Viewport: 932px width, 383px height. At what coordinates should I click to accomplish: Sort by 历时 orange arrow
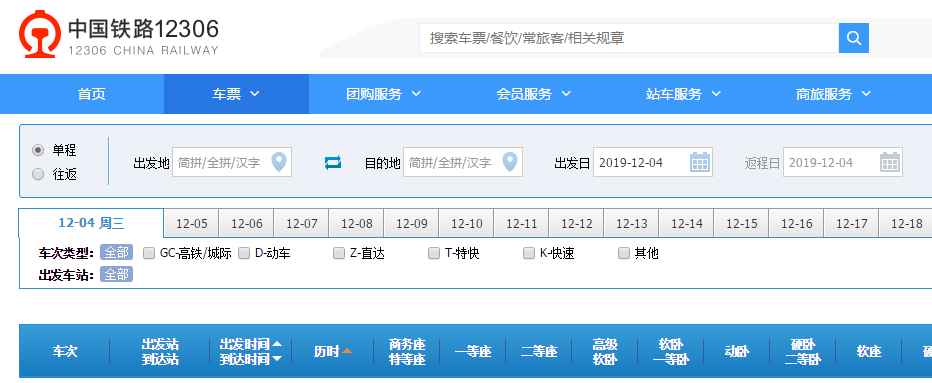tap(347, 351)
